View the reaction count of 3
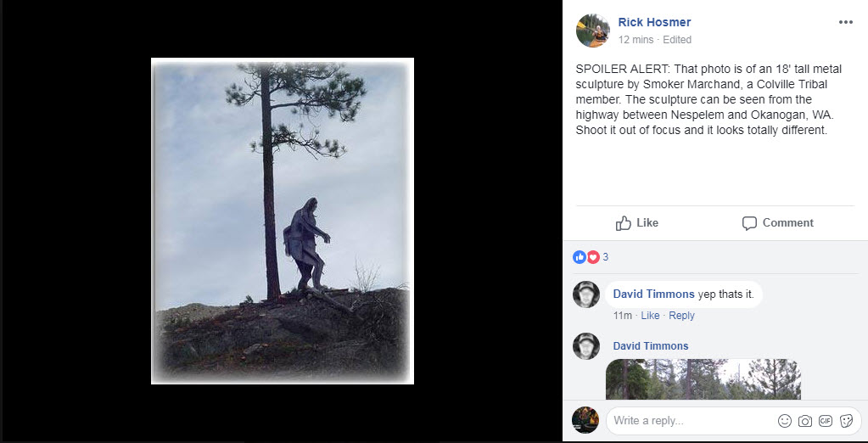Screen dimensions: 868x443 pyautogui.click(x=606, y=257)
